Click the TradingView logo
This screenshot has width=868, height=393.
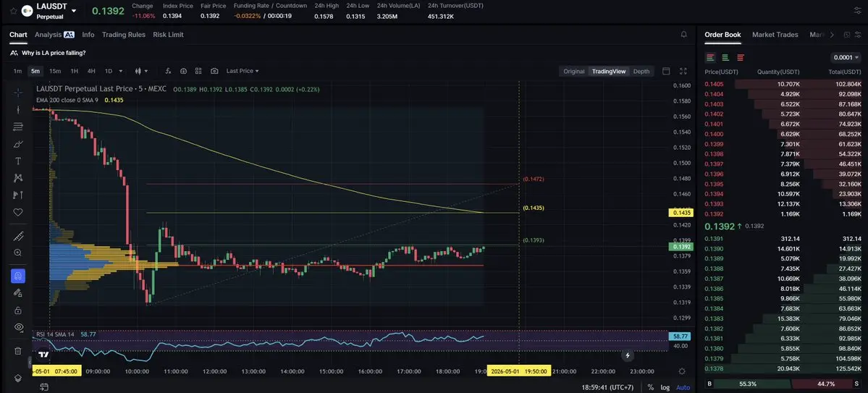click(43, 354)
